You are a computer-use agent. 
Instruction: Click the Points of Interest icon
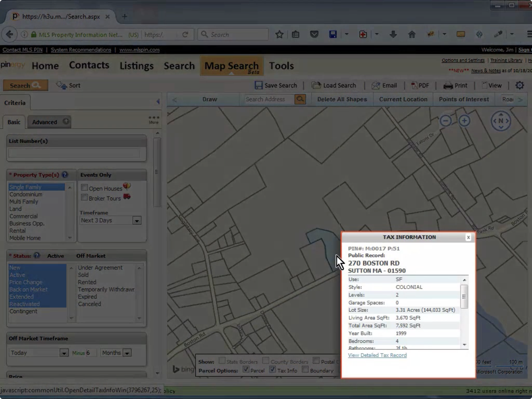(x=464, y=99)
